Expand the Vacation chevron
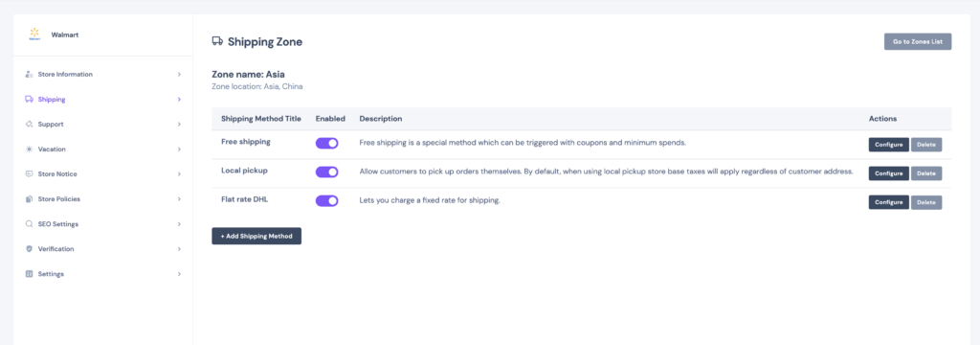980x345 pixels. [x=179, y=149]
